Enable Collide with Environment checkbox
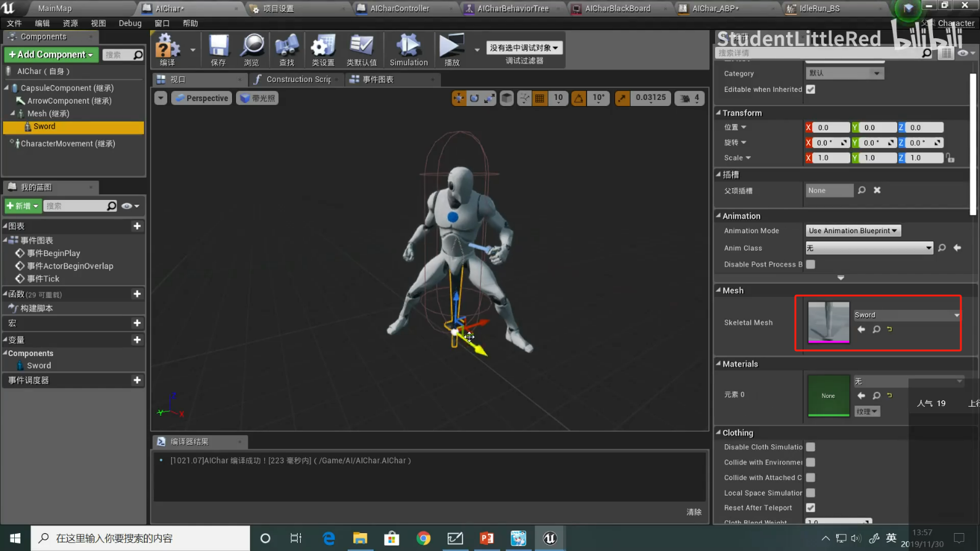The image size is (980, 551). (x=811, y=462)
